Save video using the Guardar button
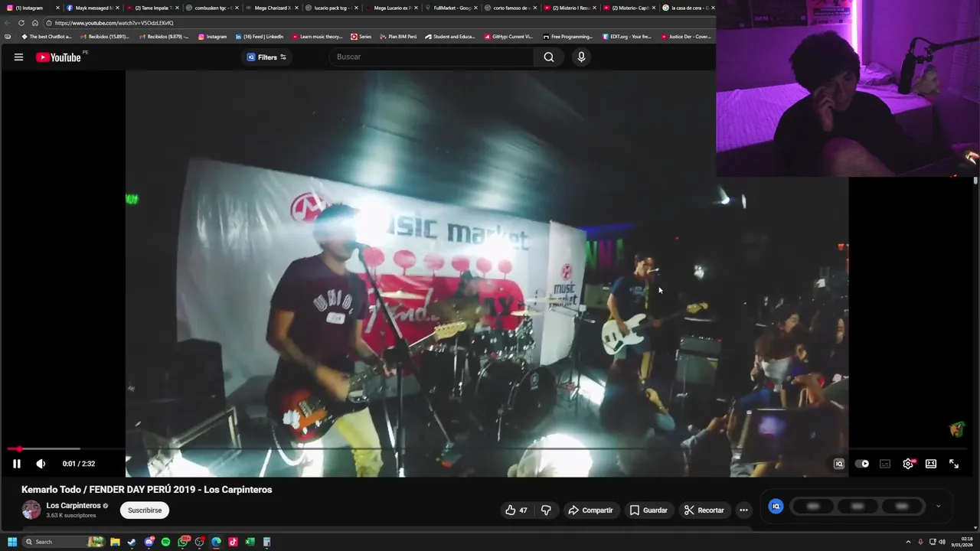This screenshot has height=551, width=980. click(x=648, y=510)
